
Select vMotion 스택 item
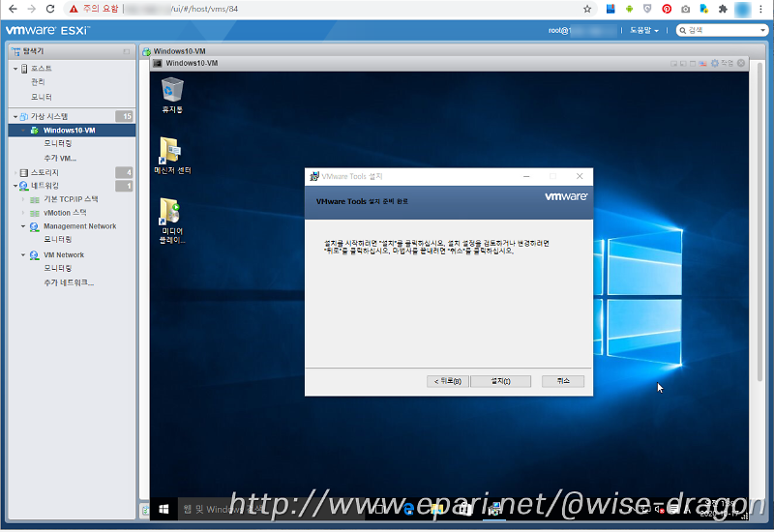tap(65, 213)
